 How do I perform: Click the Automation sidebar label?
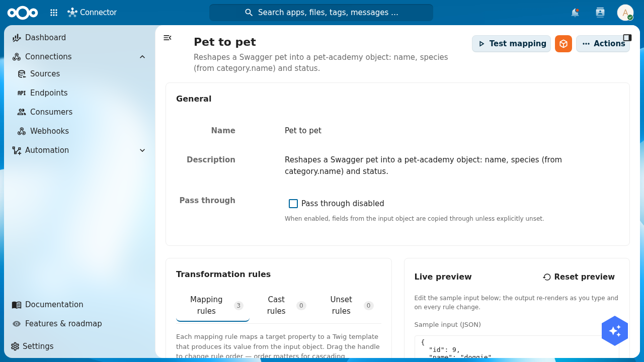pos(47,150)
